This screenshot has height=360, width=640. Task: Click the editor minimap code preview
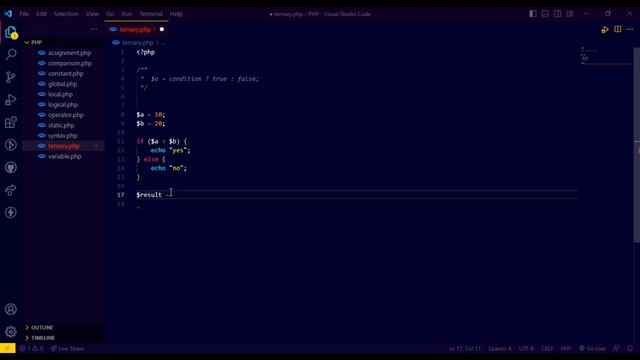pyautogui.click(x=607, y=56)
